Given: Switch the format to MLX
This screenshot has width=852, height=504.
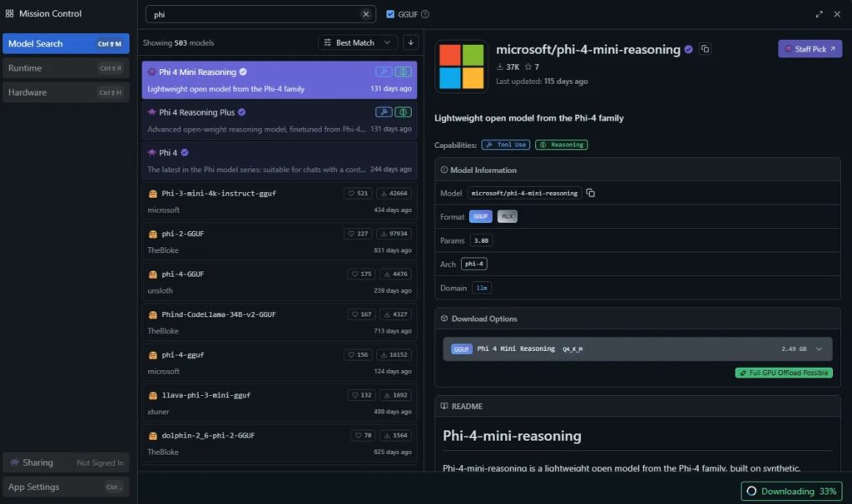Looking at the screenshot, I should click(507, 216).
